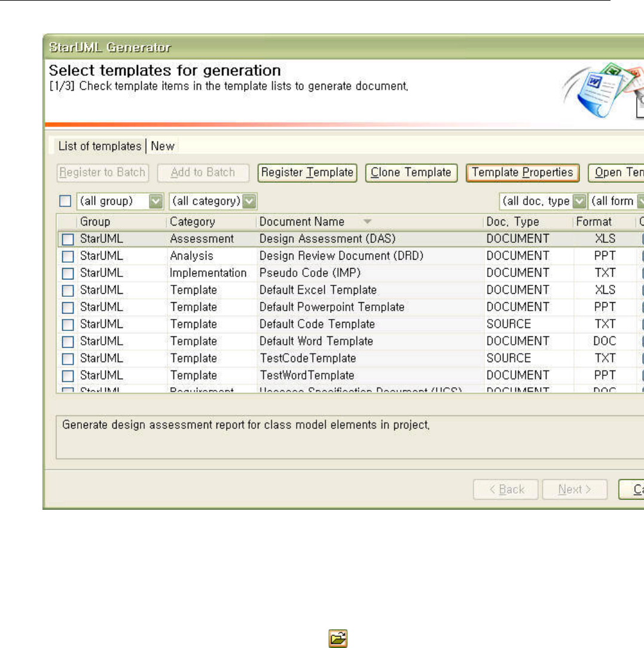Toggle the select-all checkbox beside the group filter
The width and height of the screenshot is (644, 648).
65,201
